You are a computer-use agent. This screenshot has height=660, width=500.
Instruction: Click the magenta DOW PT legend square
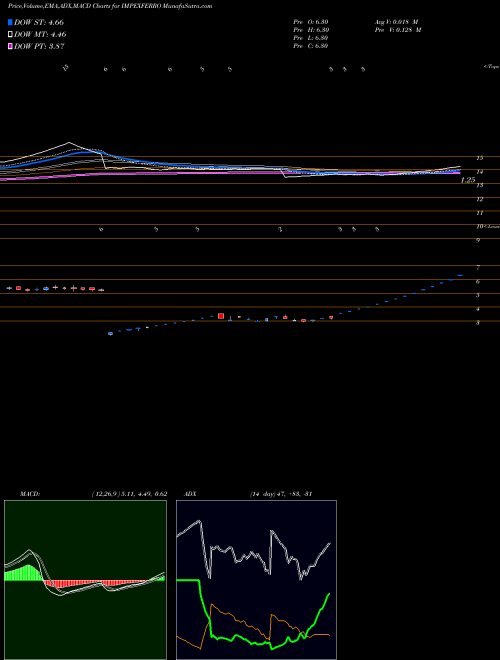pyautogui.click(x=10, y=46)
